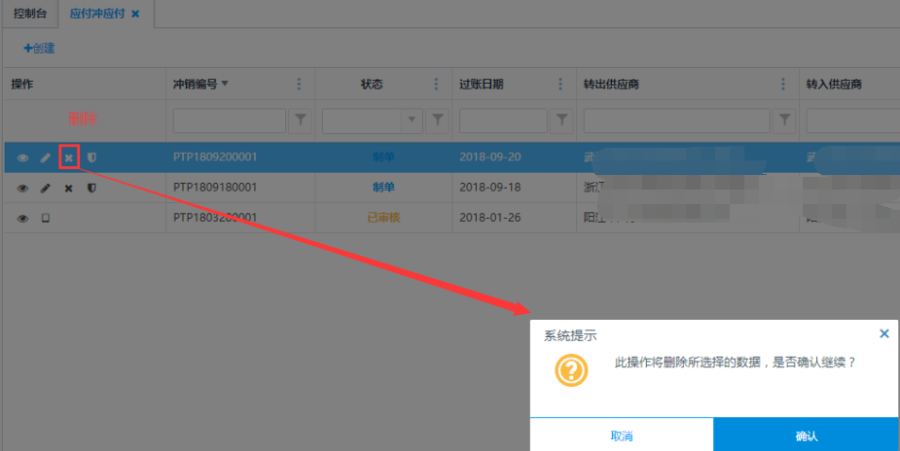This screenshot has height=451, width=900.
Task: Cancel the deletion with 取消 button
Action: pyautogui.click(x=621, y=436)
